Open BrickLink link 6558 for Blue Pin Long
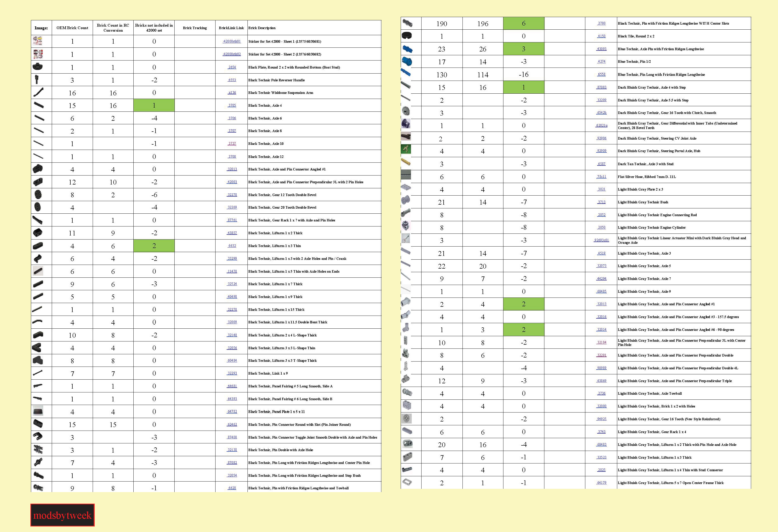 tap(601, 75)
